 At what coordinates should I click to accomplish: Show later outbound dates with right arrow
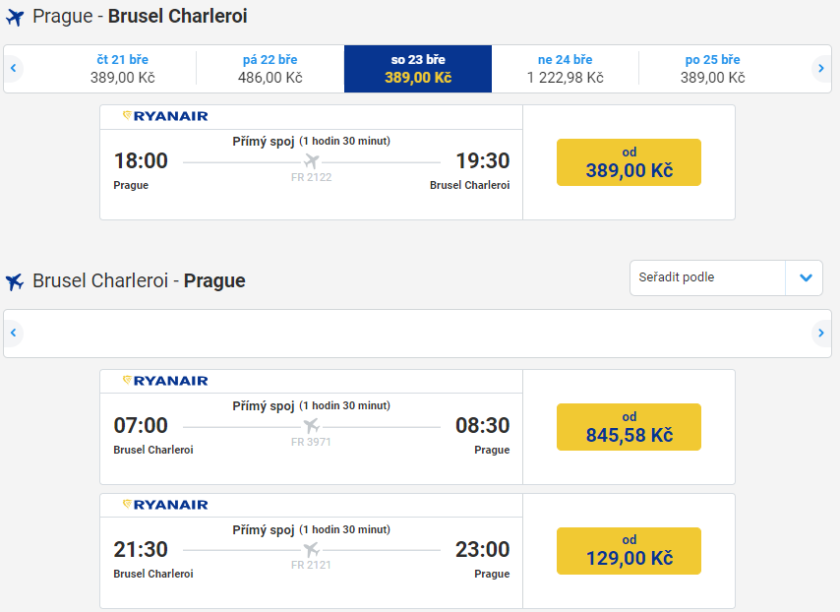[x=821, y=69]
